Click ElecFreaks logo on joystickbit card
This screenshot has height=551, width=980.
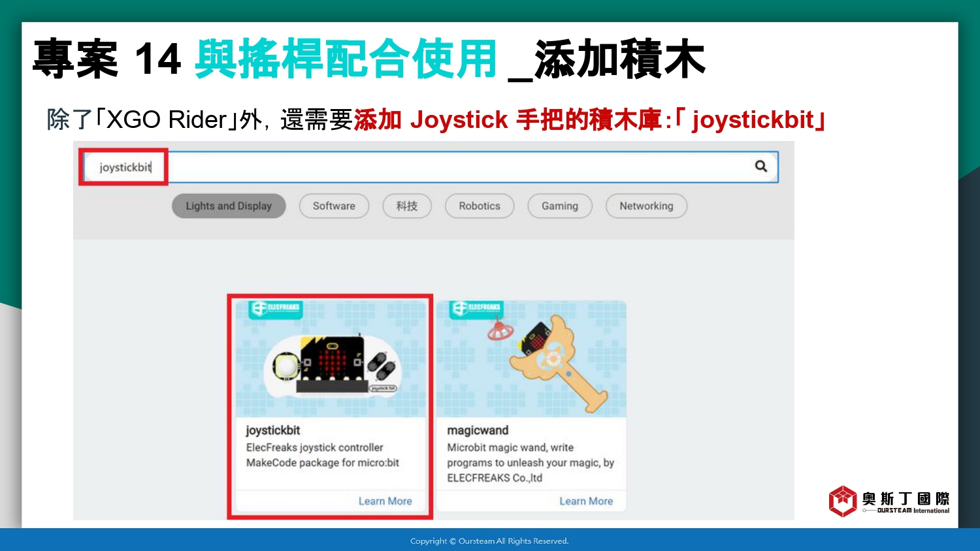(x=276, y=308)
